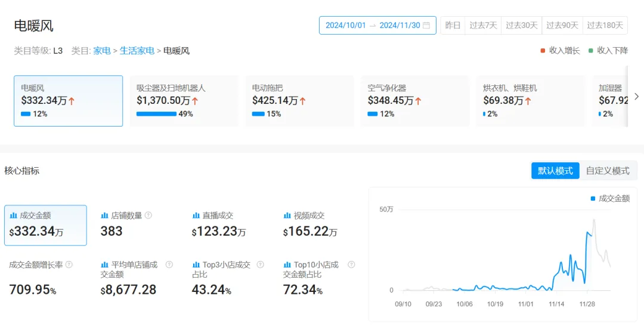644x326 pixels.
Task: Click the blue 49% bar on 吸尘器及扫地机器人 card
Action: pos(156,114)
